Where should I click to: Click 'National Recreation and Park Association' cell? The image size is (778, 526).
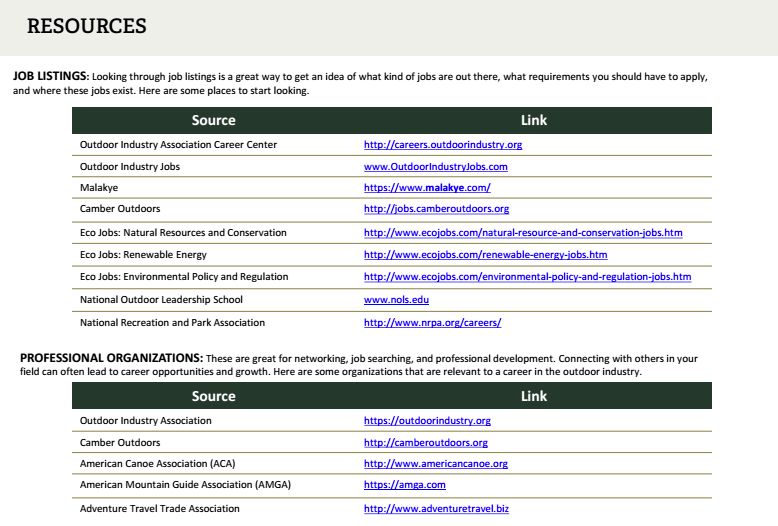(x=172, y=323)
